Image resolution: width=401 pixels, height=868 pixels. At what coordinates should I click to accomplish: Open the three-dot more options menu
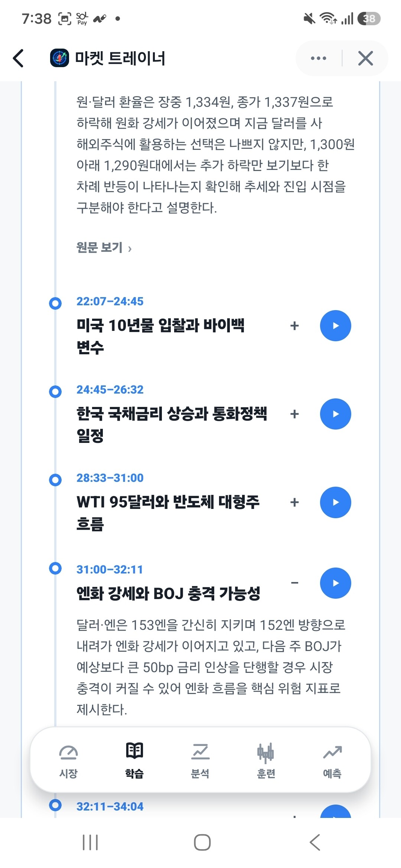point(319,58)
